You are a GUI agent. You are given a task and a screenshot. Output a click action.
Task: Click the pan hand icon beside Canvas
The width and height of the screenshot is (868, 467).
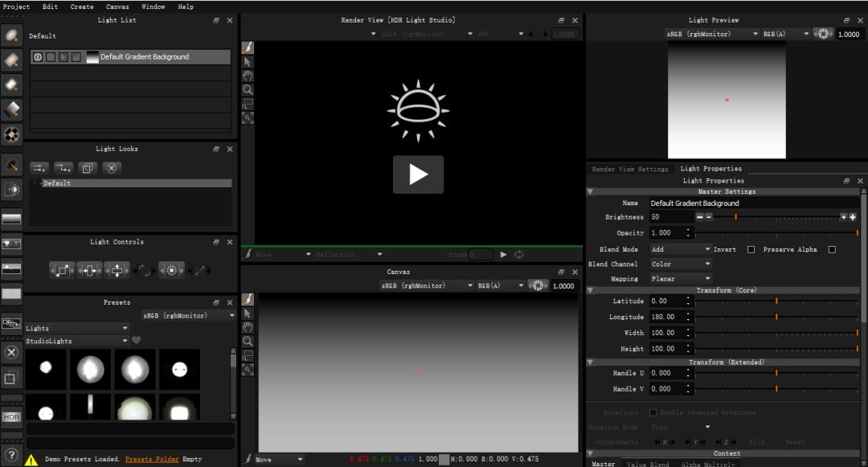[248, 327]
